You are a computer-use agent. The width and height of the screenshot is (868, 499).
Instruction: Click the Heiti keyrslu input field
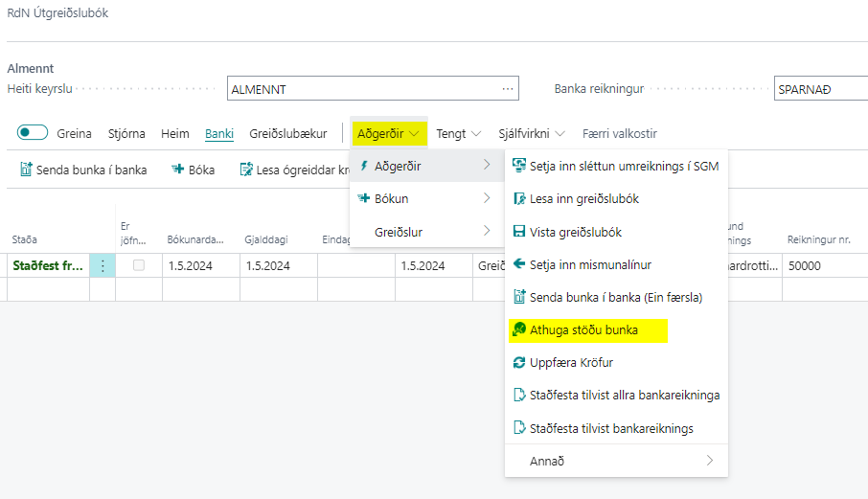click(362, 89)
